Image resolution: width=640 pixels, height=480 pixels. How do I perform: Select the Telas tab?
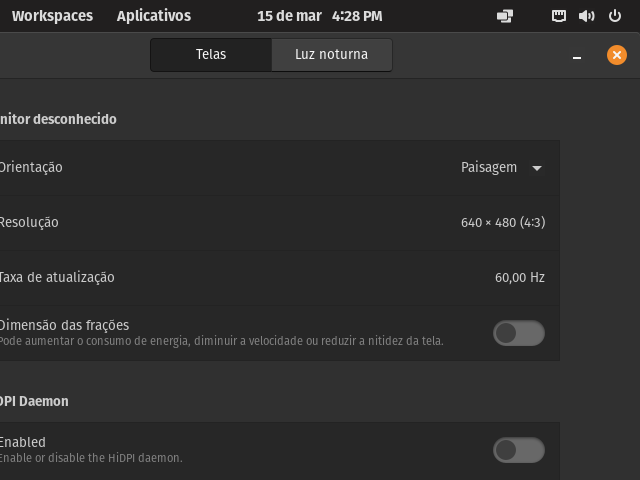tap(211, 55)
